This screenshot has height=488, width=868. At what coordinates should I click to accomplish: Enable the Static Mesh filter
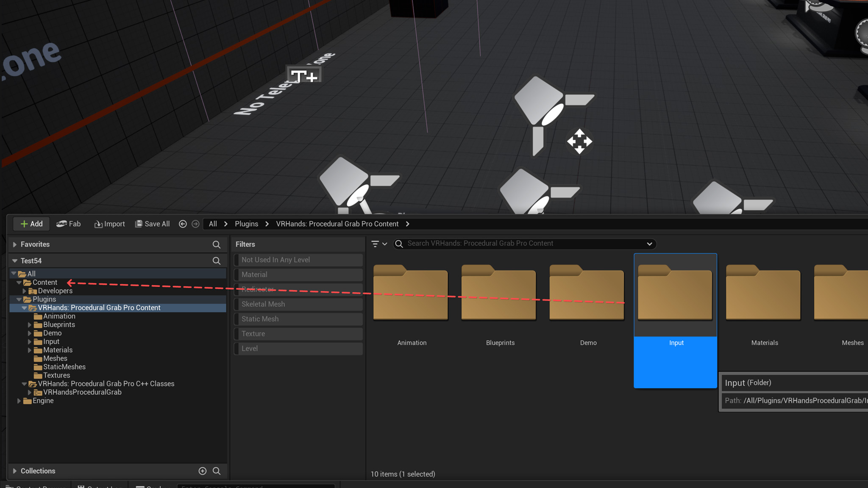pos(299,319)
